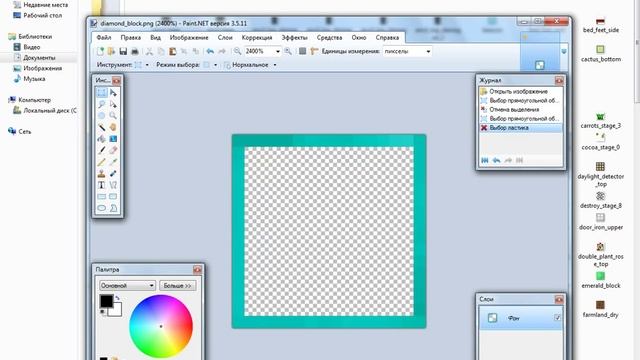Open the Правка menu
This screenshot has height=360, width=640.
point(131,38)
